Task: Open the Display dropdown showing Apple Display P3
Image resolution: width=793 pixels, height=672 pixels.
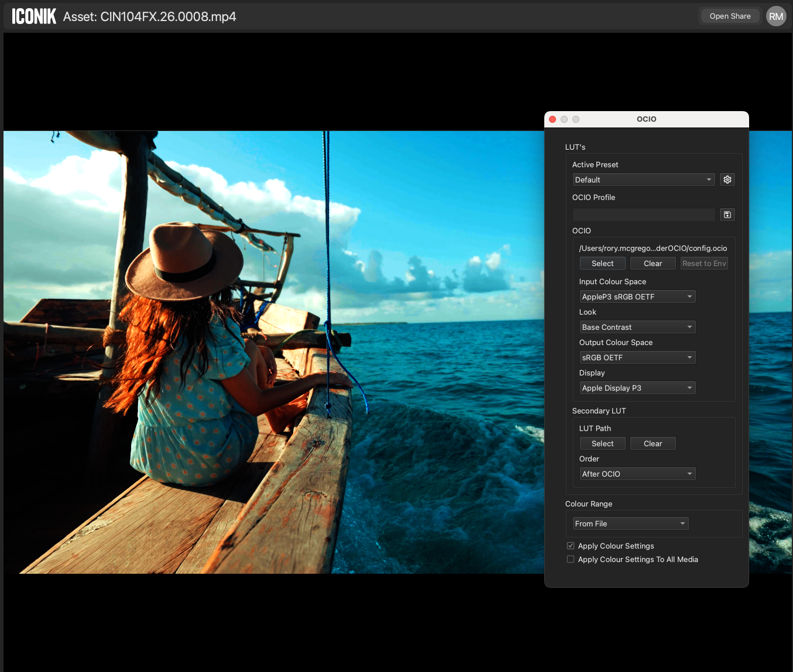Action: coord(637,388)
